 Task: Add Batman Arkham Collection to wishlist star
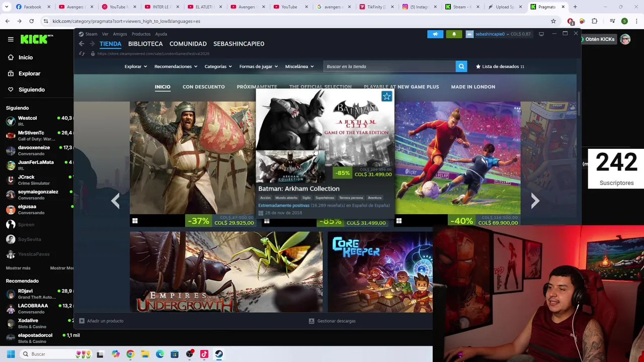click(x=386, y=96)
